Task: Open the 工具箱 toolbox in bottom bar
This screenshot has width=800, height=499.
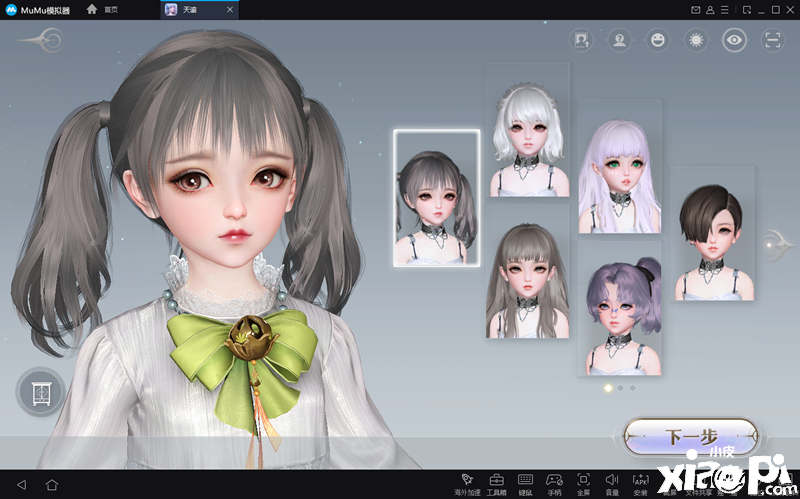Action: [x=496, y=484]
